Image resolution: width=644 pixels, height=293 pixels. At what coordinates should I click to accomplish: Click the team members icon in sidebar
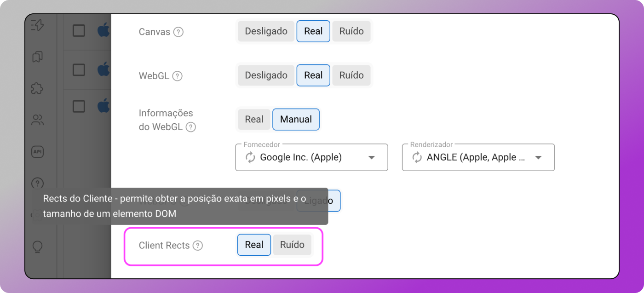click(x=37, y=121)
